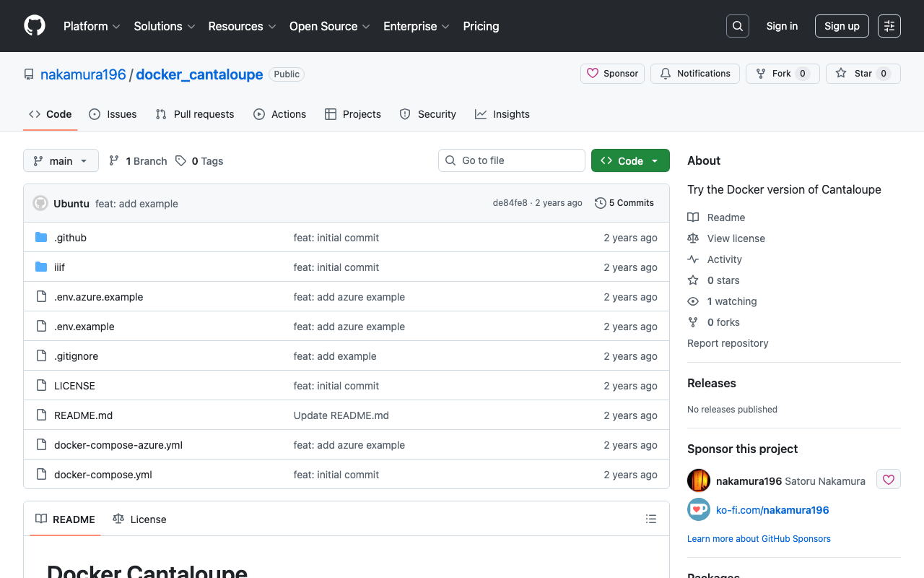Open the Resources dropdown in navigation

coord(241,26)
